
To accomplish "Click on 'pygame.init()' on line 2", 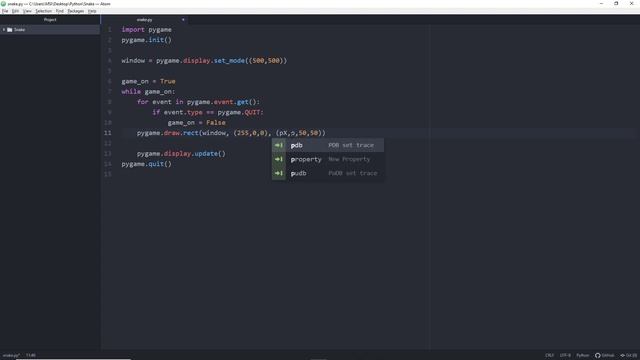I will [147, 40].
